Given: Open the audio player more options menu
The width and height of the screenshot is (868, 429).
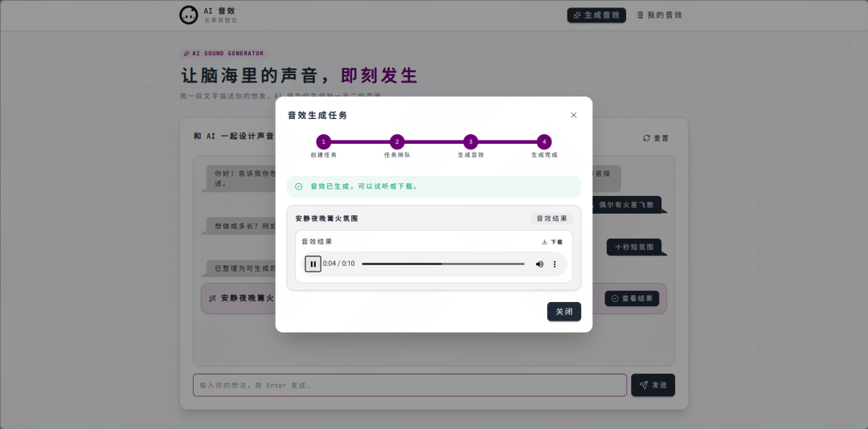Looking at the screenshot, I should [555, 264].
